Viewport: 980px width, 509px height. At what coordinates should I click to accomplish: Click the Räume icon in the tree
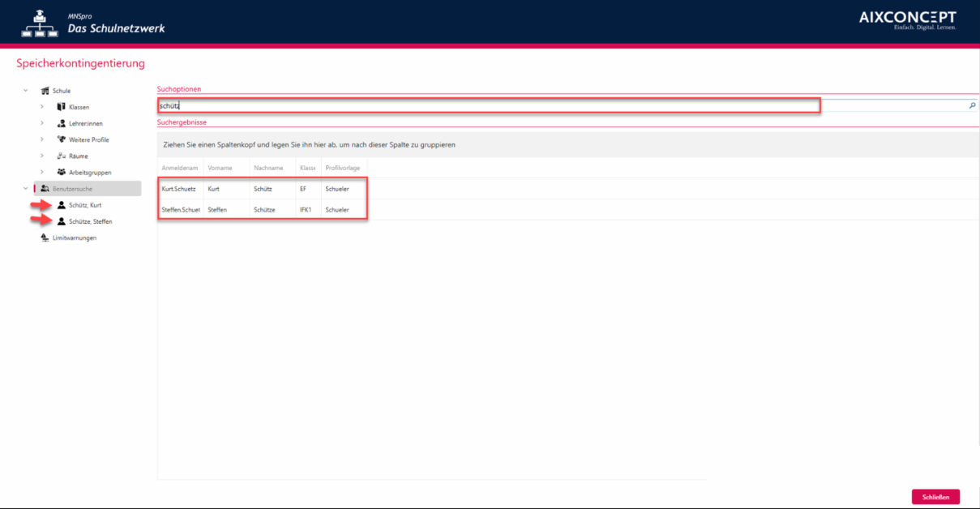point(61,156)
